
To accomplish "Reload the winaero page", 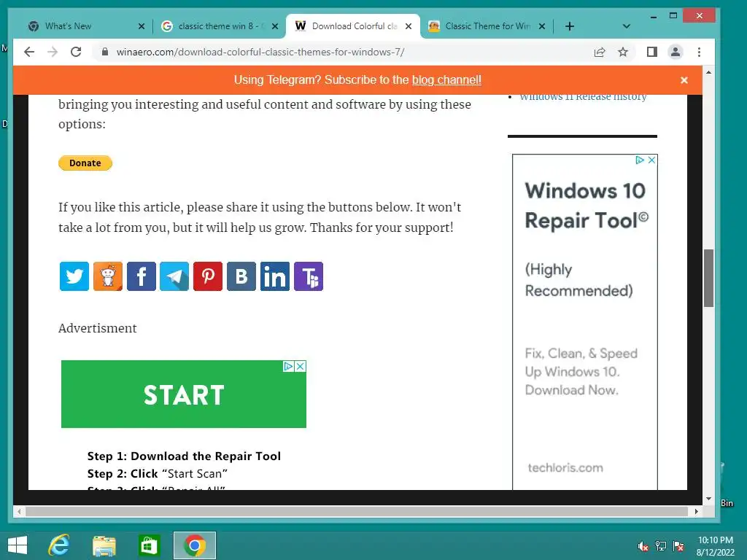I will [x=76, y=52].
